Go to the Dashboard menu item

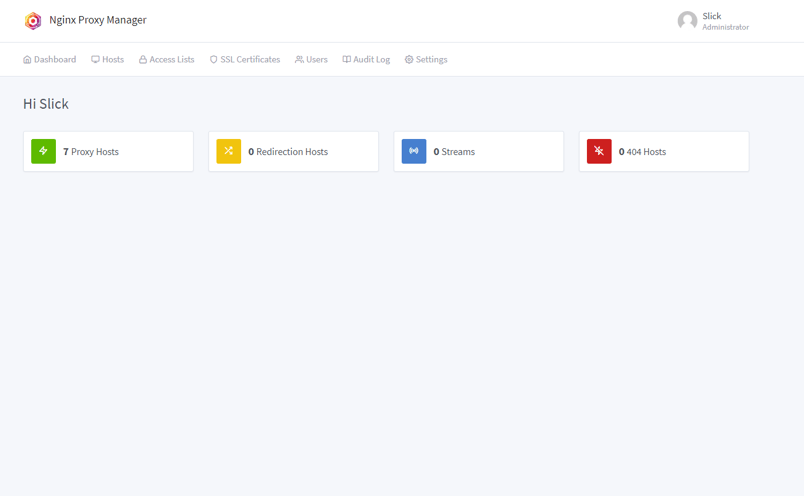point(50,59)
